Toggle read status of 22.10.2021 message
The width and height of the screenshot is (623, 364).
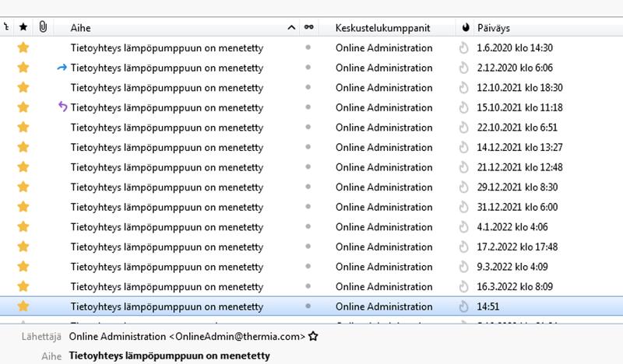(308, 128)
